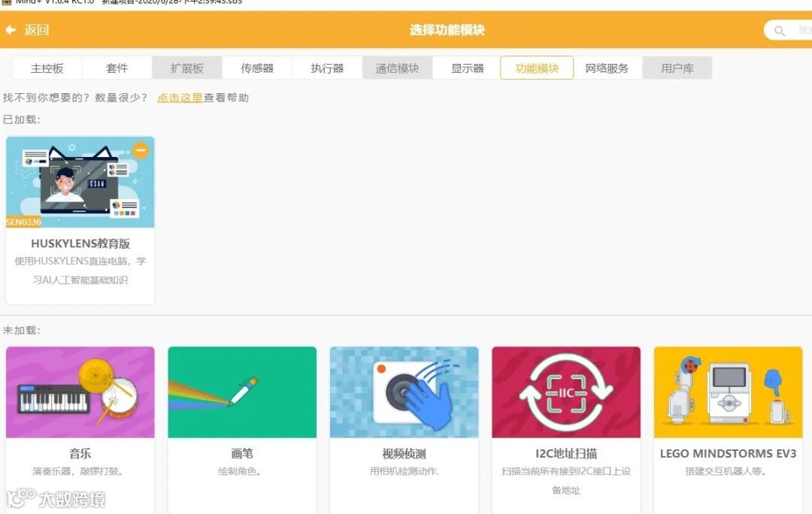812x514 pixels.
Task: Switch to the 显示器 tab
Action: tap(467, 68)
